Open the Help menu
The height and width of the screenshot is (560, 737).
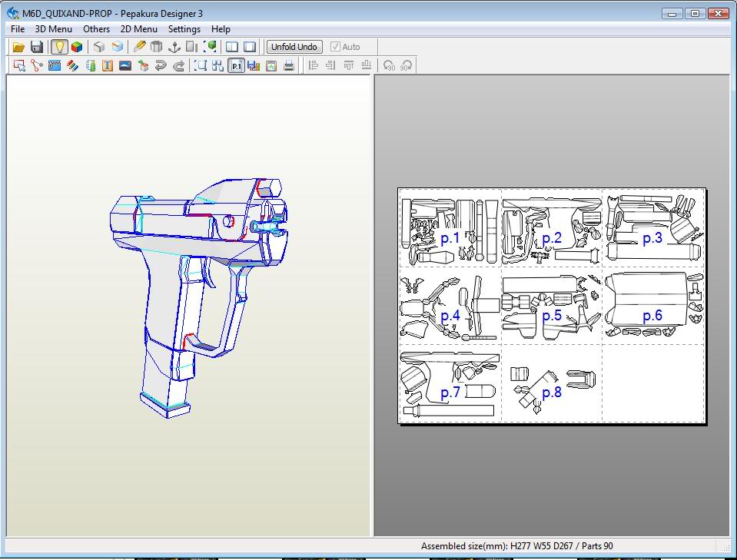221,28
